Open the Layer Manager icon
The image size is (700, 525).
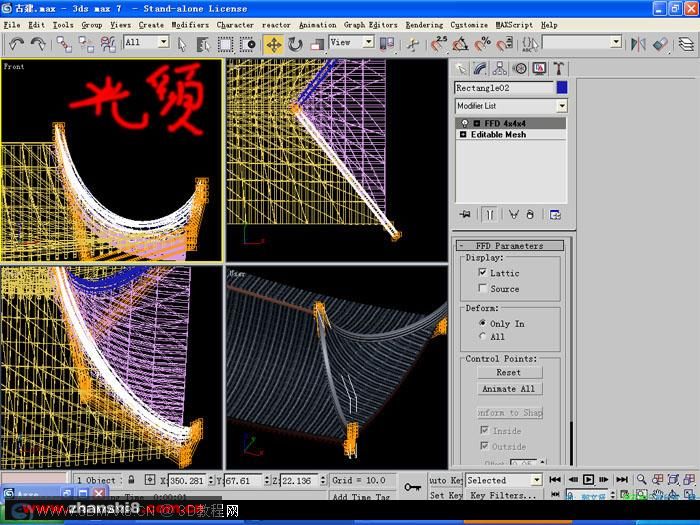point(686,44)
